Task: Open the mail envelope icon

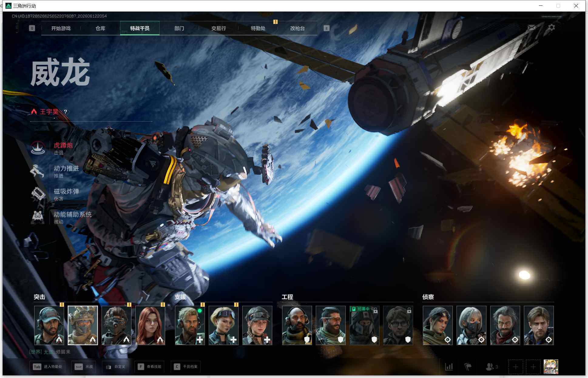Action: (532, 28)
